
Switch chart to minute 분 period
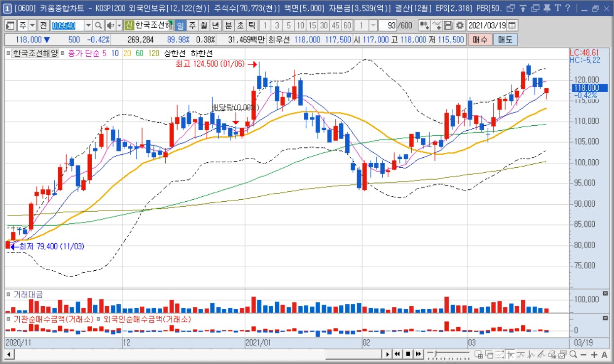[228, 26]
